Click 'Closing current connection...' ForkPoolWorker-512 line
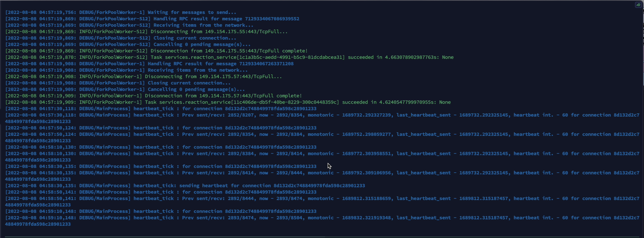The width and height of the screenshot is (644, 238). pyautogui.click(x=194, y=38)
